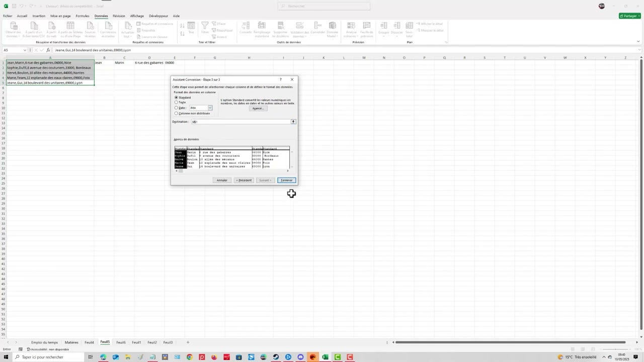The width and height of the screenshot is (644, 362).
Task: Switch to the Feuil3 sheet tab
Action: [168, 342]
